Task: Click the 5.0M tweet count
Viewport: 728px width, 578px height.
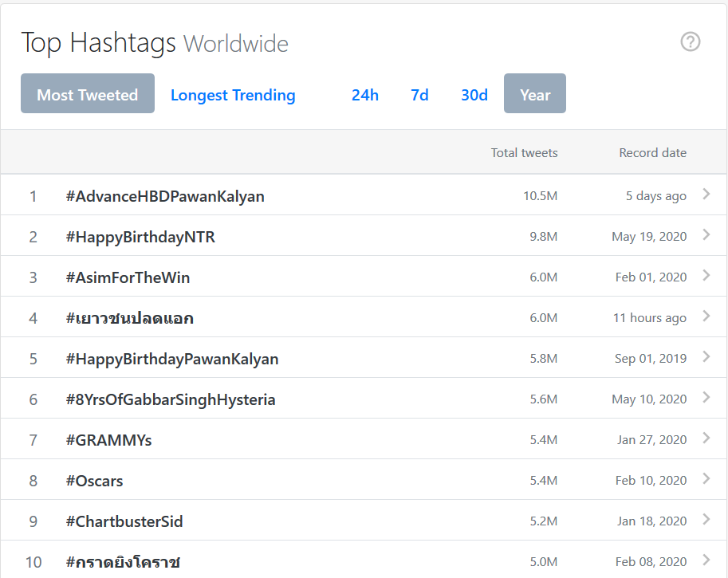Action: [x=543, y=562]
